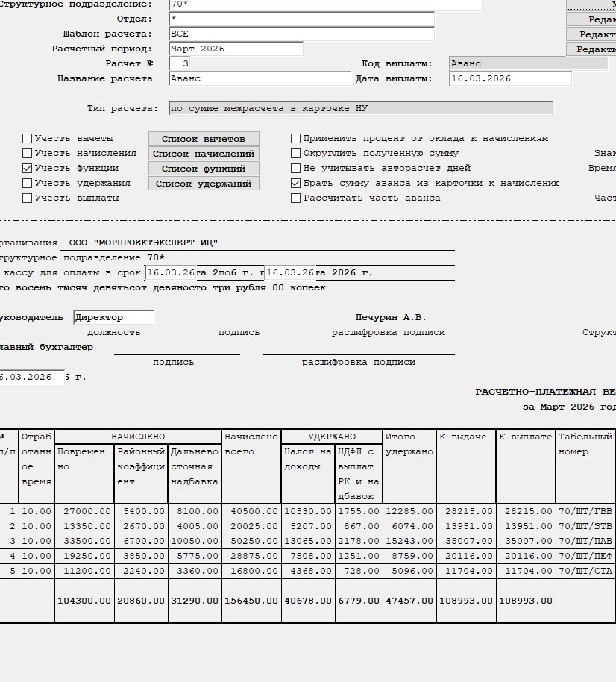Click the 'Директор' position field
This screenshot has width=616, height=682.
(114, 318)
